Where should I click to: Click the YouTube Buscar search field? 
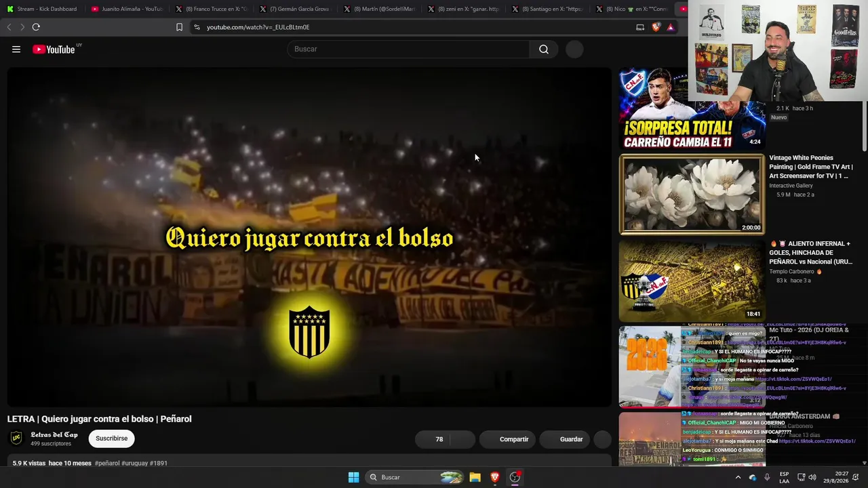point(408,49)
